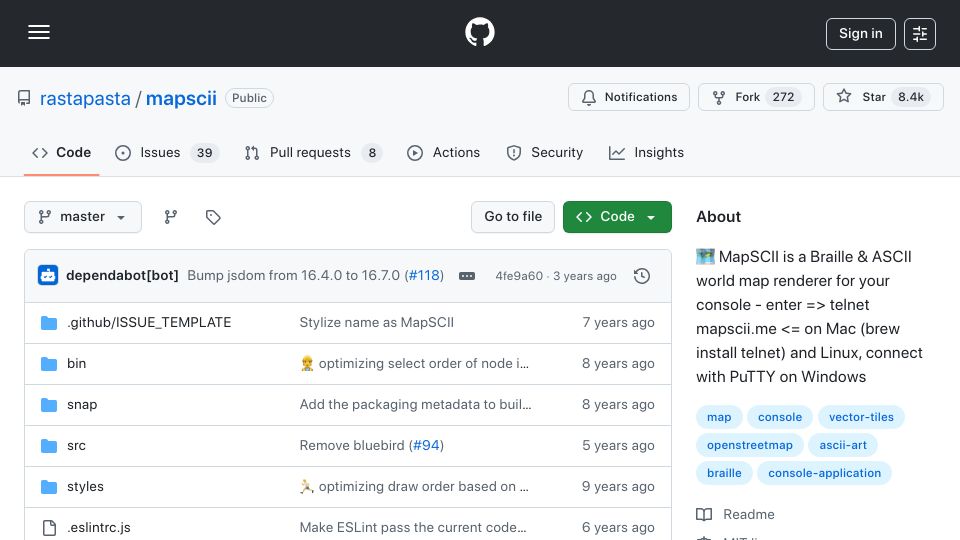The height and width of the screenshot is (540, 960).
Task: Click file icon next to .eslintrc.js
Action: (x=49, y=528)
